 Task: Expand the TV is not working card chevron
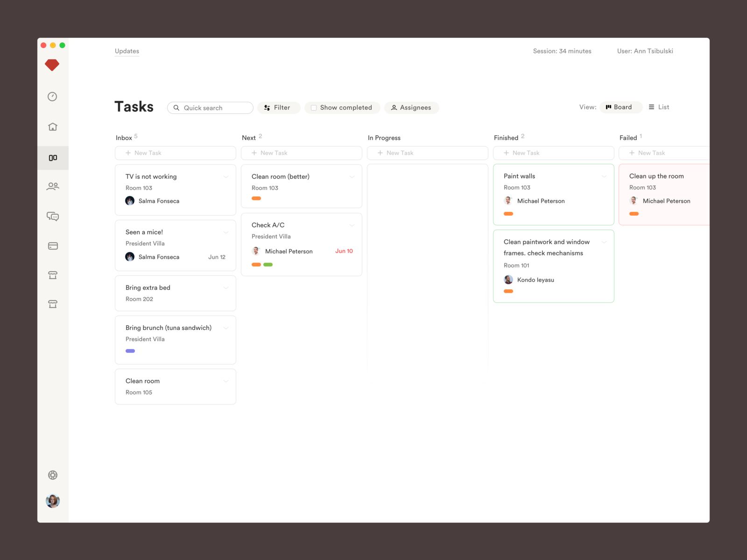click(x=226, y=177)
